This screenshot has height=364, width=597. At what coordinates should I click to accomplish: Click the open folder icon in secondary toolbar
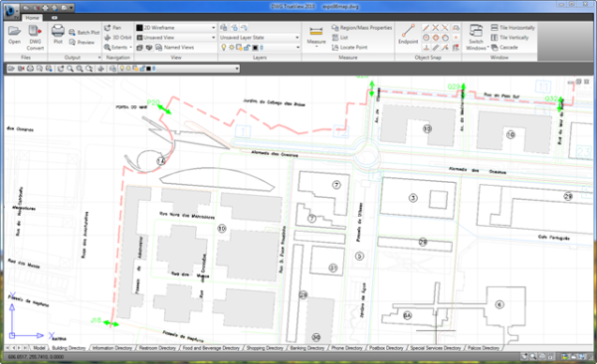pos(11,69)
